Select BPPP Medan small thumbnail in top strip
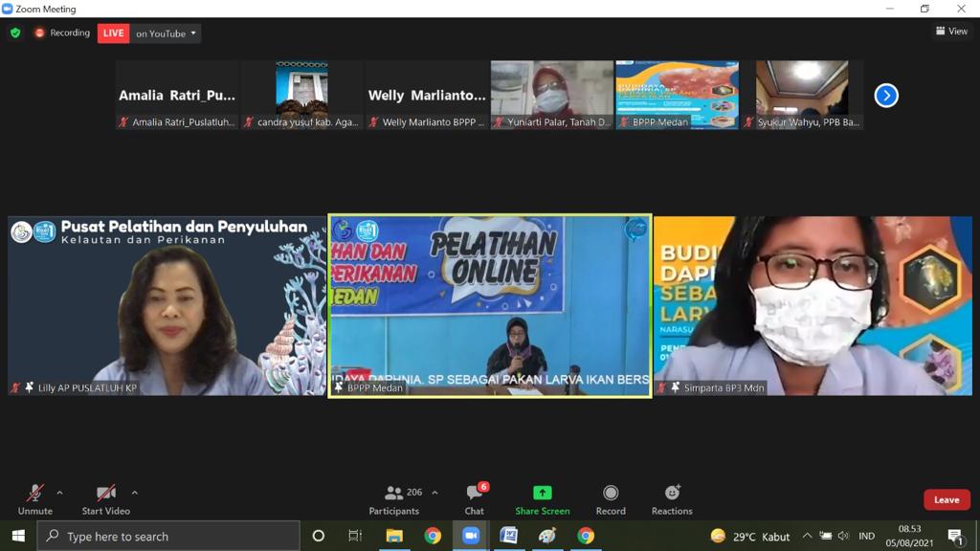This screenshot has height=551, width=980. click(677, 95)
